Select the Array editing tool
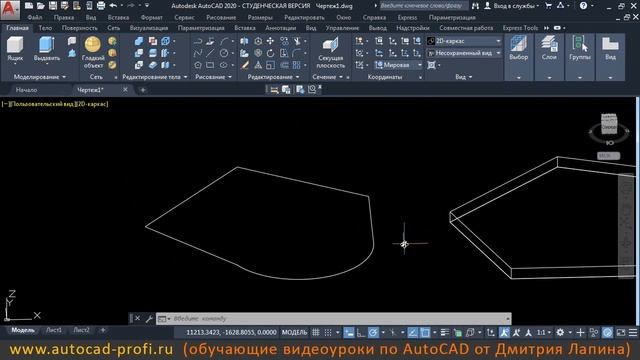This screenshot has width=640, height=360. (x=297, y=65)
